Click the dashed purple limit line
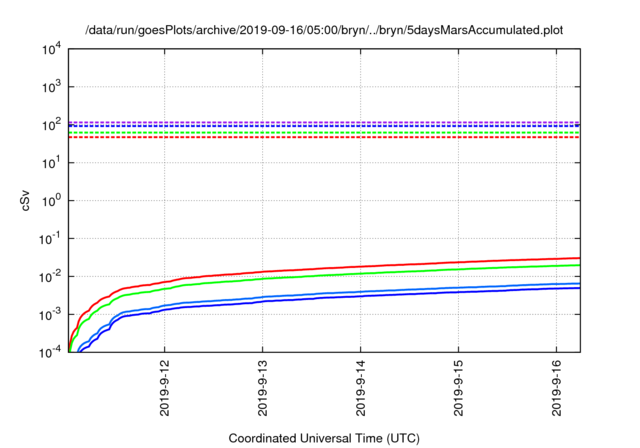 tap(324, 122)
